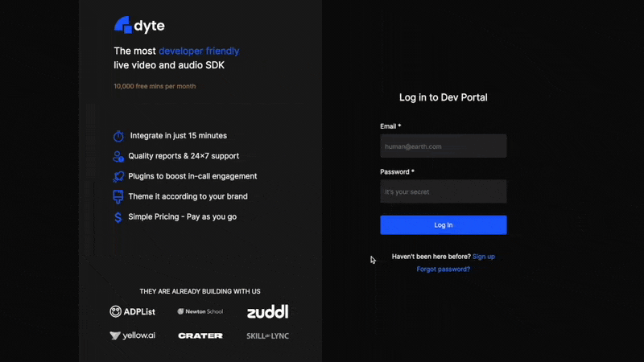
Task: Click the ADPList logo
Action: coord(133,311)
